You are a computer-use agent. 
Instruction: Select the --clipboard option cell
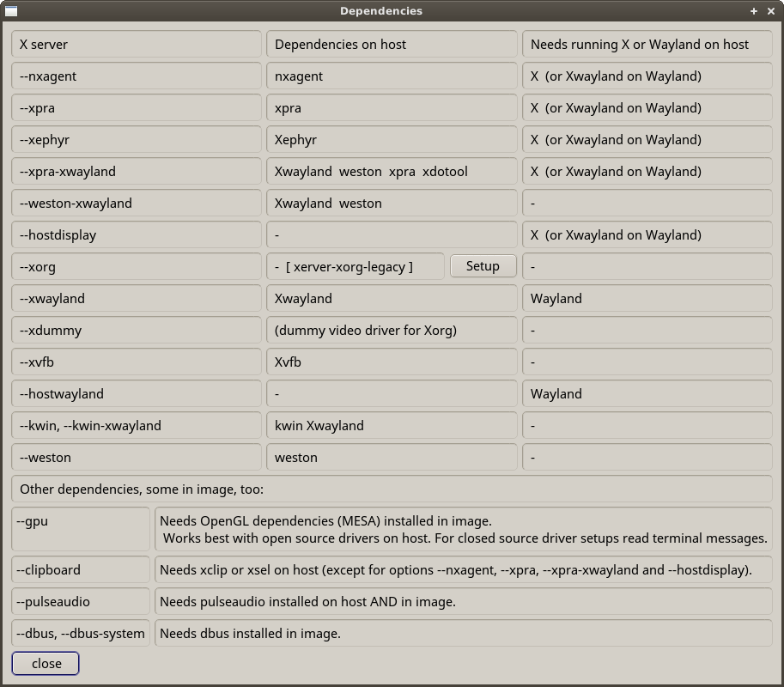pos(81,569)
